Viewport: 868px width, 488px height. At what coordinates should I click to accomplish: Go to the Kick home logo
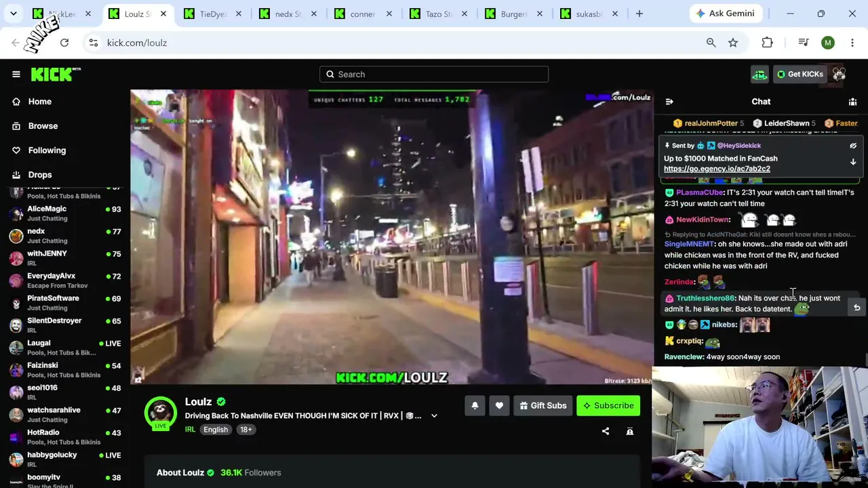click(x=56, y=74)
